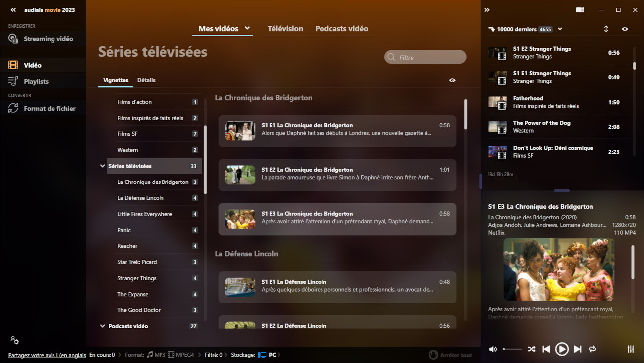644x363 pixels.
Task: Toggle shuffle playback
Action: pos(531,349)
